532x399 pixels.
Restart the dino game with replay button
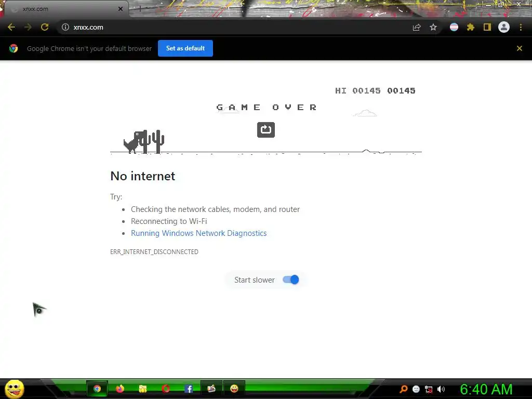pos(266,129)
